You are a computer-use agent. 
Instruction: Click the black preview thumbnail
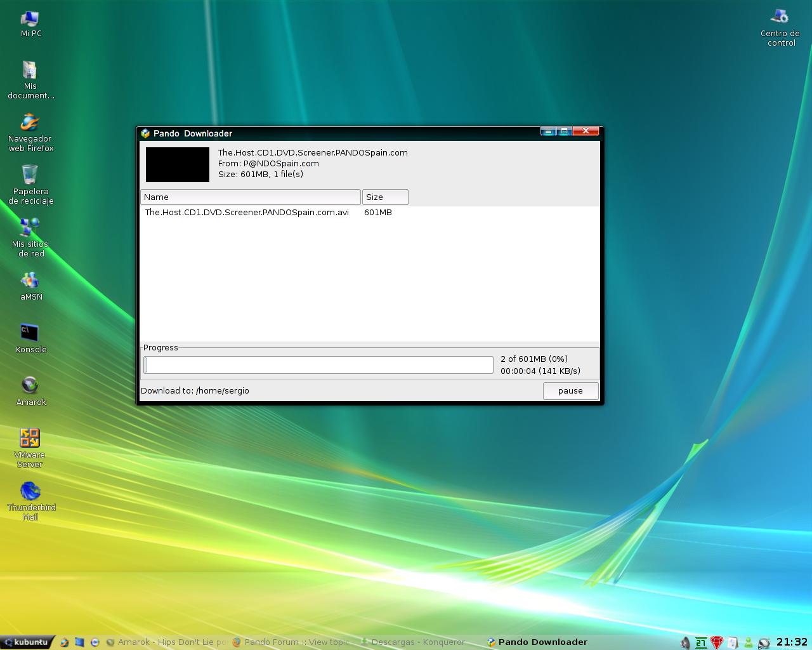[x=178, y=164]
